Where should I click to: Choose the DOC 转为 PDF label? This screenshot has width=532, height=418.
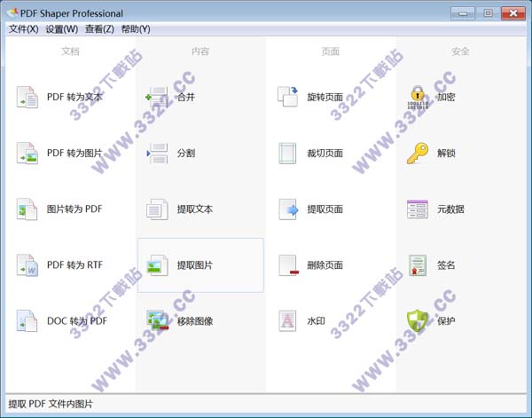tap(77, 321)
